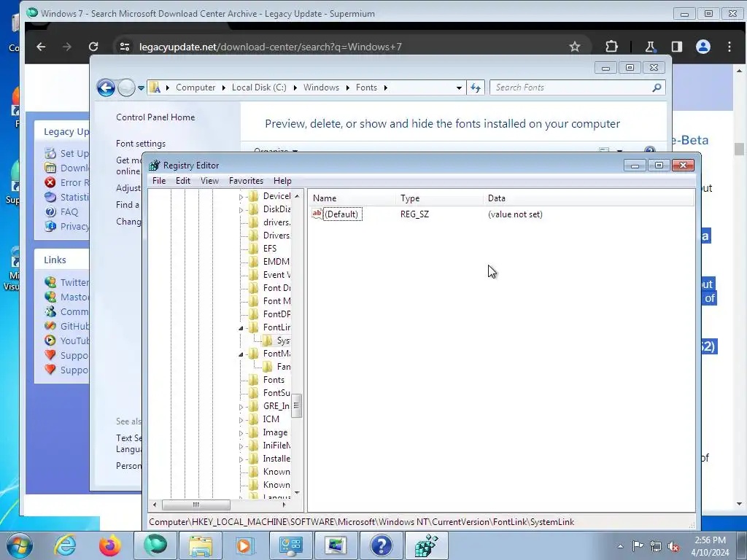
Task: Open the View menu in Registry Editor
Action: pos(209,181)
